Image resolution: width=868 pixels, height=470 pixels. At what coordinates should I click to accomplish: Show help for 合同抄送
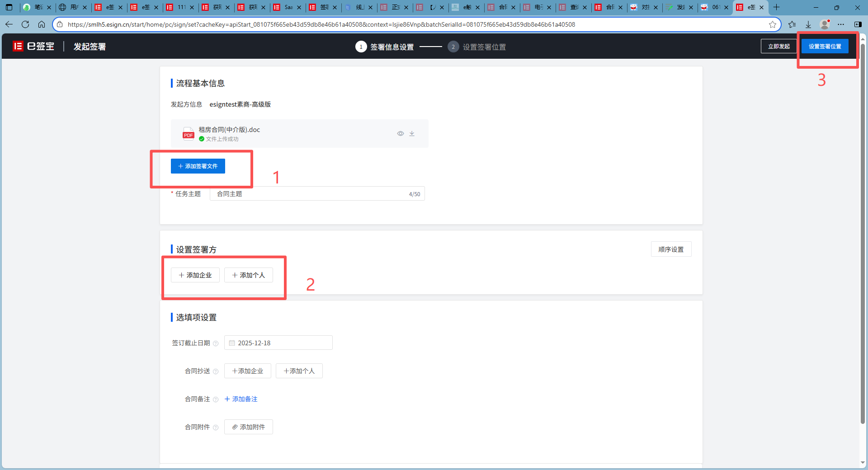[216, 371]
